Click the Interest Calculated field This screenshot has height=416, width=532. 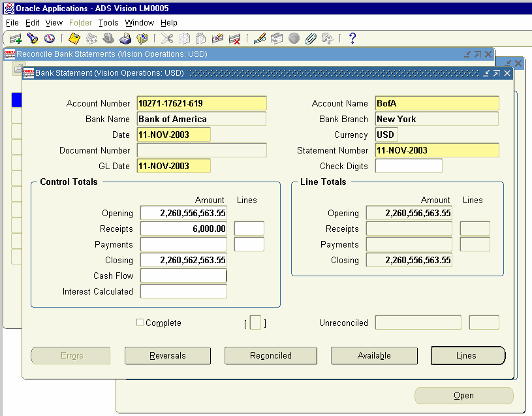(183, 291)
